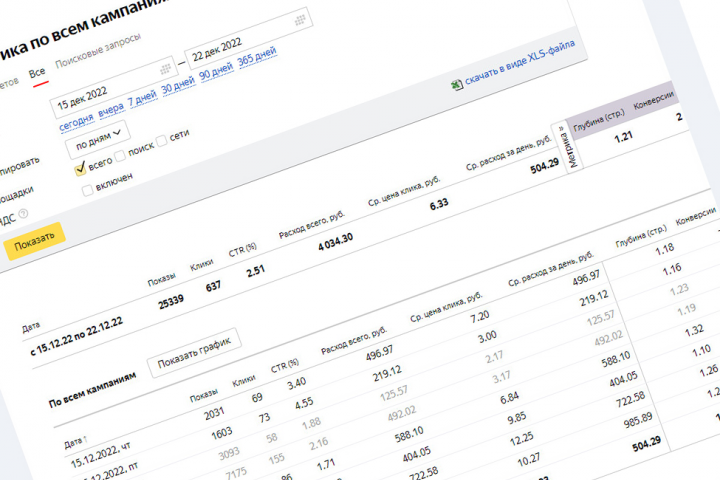Click the click price cell '12.25'
This screenshot has width=720, height=480.
coord(522,439)
